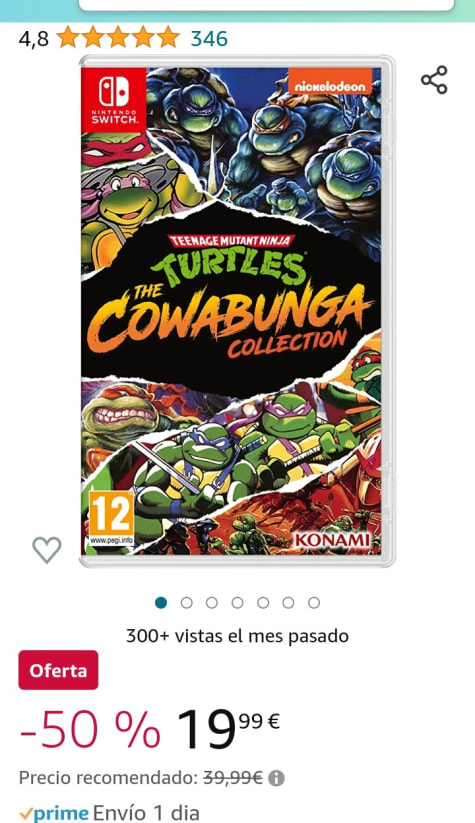Image resolution: width=475 pixels, height=823 pixels.
Task: Tap the 4,8 rating score
Action: (34, 39)
